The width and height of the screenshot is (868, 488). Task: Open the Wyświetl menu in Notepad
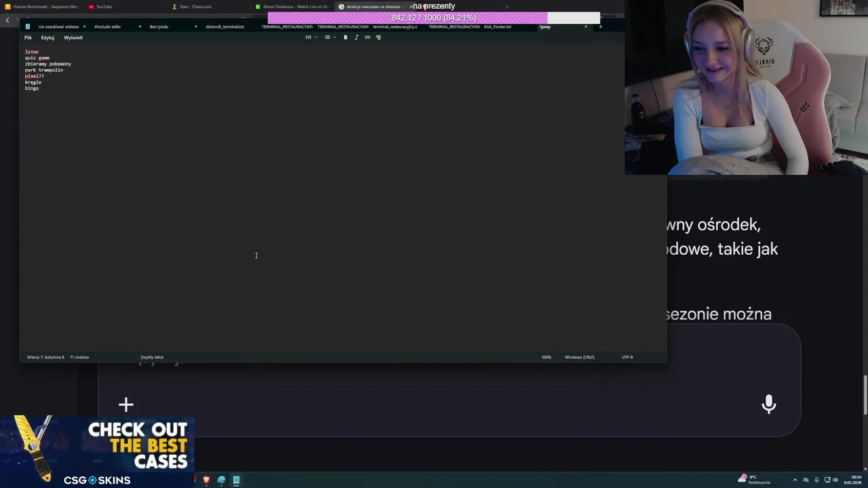[x=73, y=37]
